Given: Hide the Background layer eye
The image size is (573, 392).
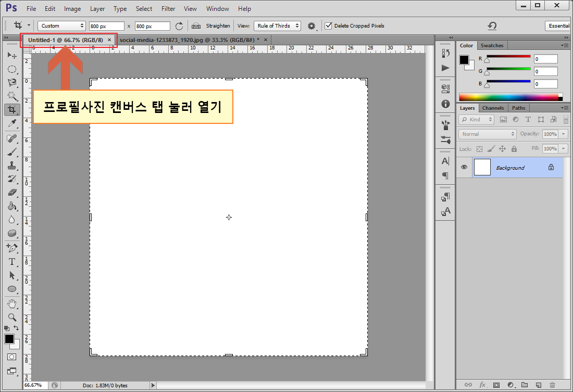Looking at the screenshot, I should pyautogui.click(x=464, y=167).
